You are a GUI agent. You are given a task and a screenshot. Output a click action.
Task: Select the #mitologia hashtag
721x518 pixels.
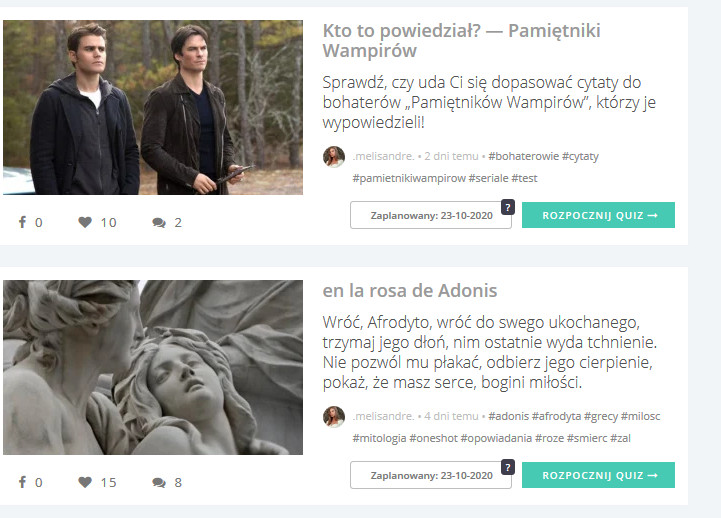379,438
